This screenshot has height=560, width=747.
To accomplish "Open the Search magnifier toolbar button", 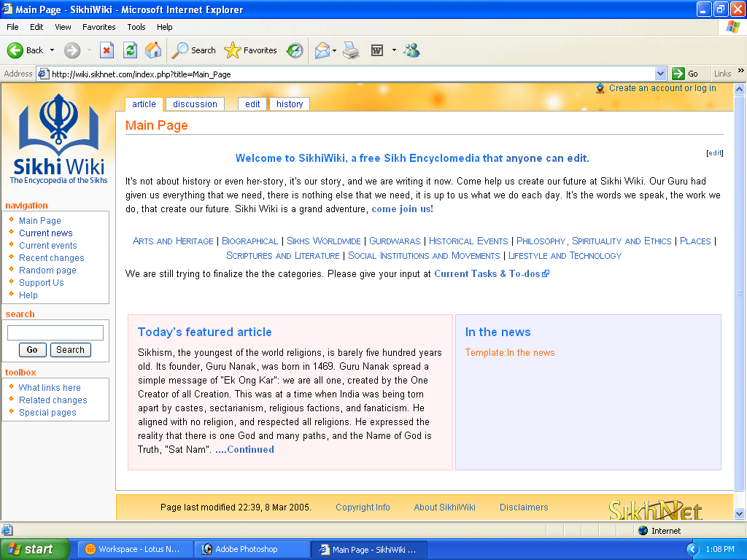I will pos(193,50).
